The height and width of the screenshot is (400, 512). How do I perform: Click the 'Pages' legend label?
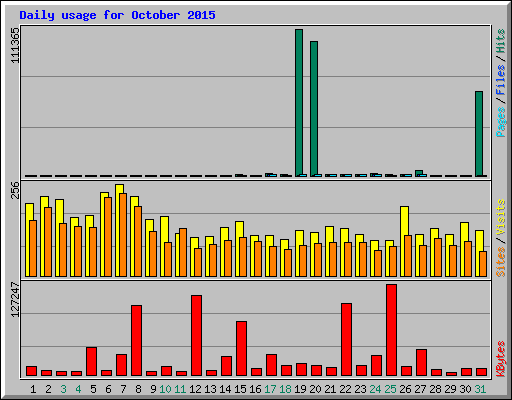(501, 122)
